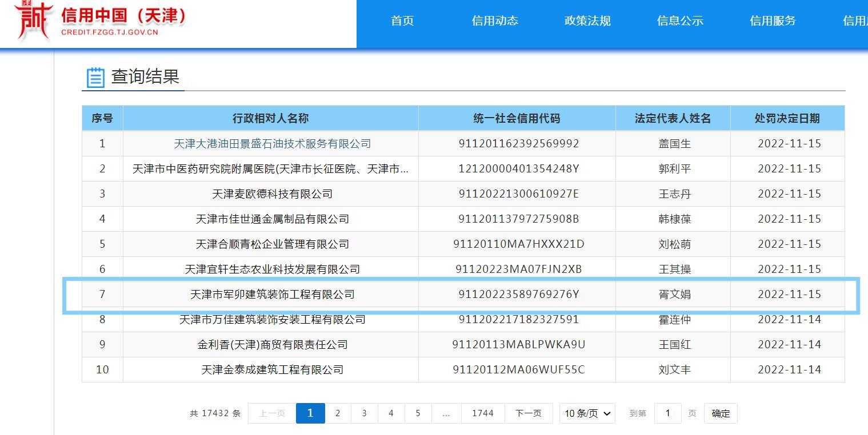
Task: Go to page 3
Action: coord(365,413)
